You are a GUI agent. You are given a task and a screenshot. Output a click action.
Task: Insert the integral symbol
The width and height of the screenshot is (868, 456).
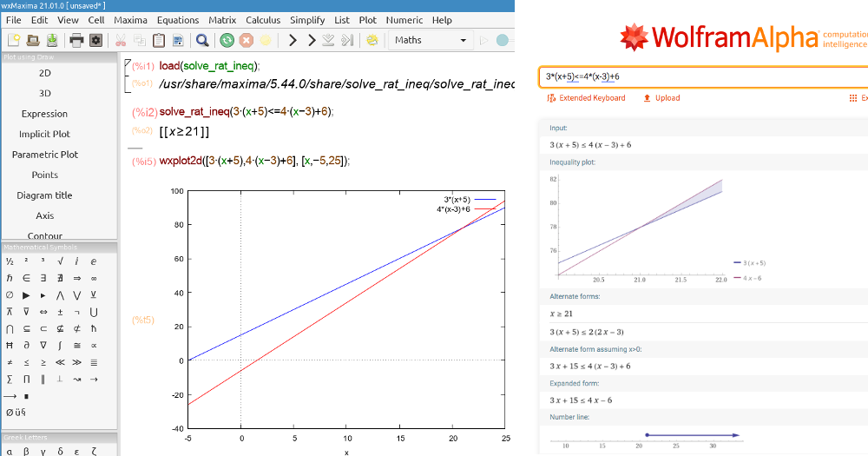(60, 345)
